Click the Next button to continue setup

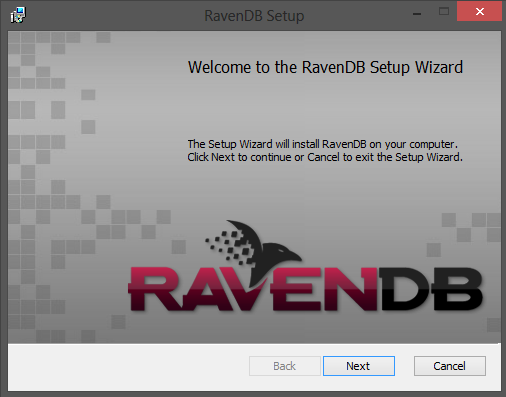(x=359, y=366)
